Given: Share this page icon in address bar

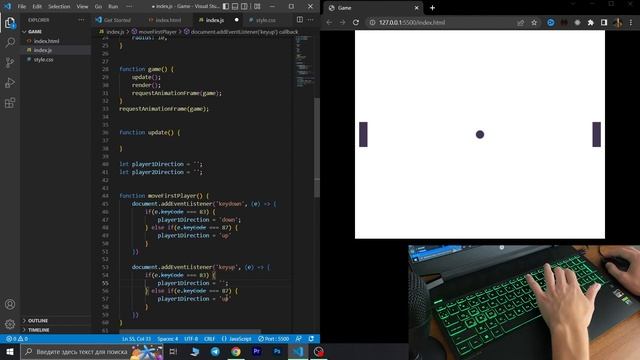Looking at the screenshot, I should click(x=520, y=22).
